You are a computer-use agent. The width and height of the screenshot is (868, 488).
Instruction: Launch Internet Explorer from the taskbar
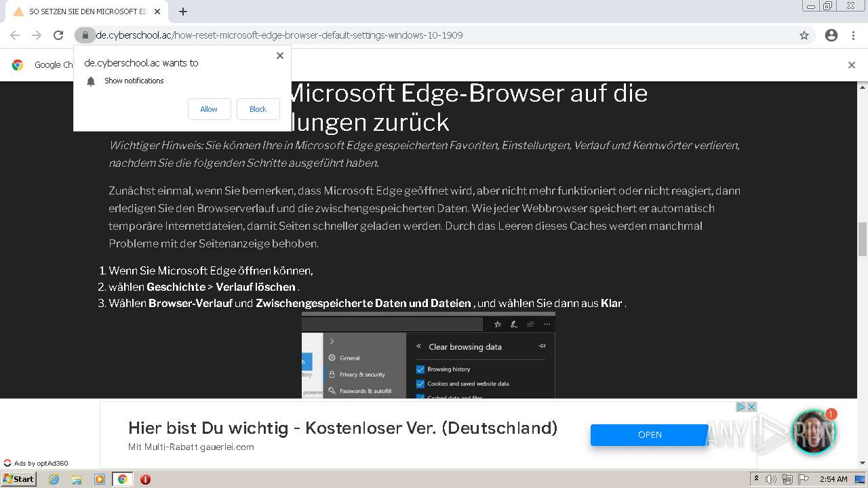(54, 479)
